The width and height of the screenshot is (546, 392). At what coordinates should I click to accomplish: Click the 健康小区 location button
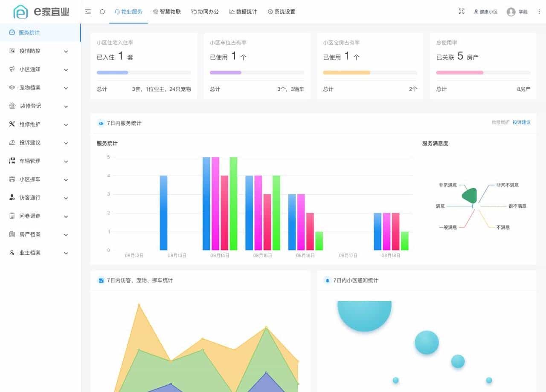pyautogui.click(x=486, y=12)
